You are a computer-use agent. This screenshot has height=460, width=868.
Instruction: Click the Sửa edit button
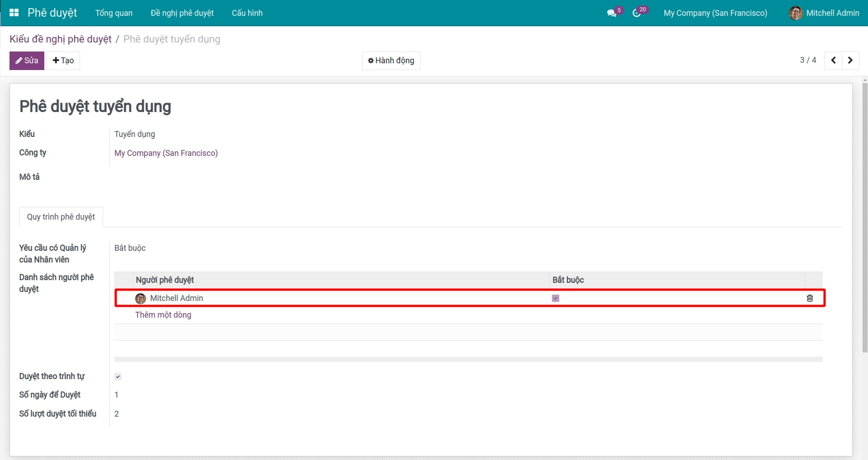27,61
